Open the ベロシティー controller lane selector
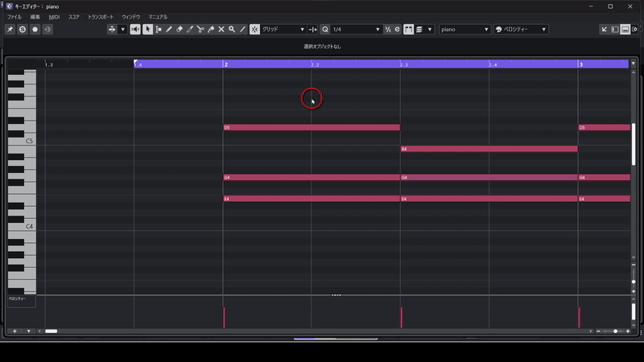 click(x=22, y=301)
